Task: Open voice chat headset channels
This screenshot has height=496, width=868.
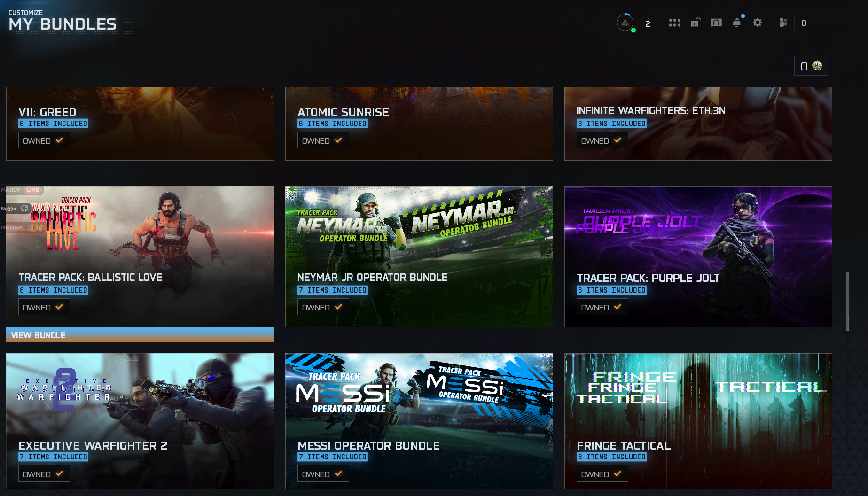Action: (716, 23)
